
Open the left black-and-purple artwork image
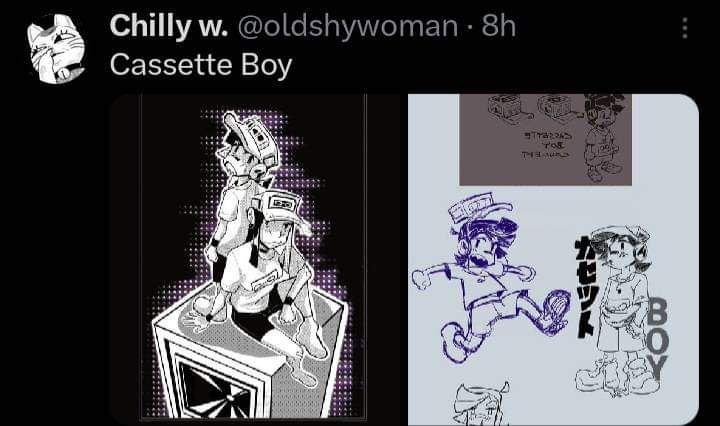point(254,259)
